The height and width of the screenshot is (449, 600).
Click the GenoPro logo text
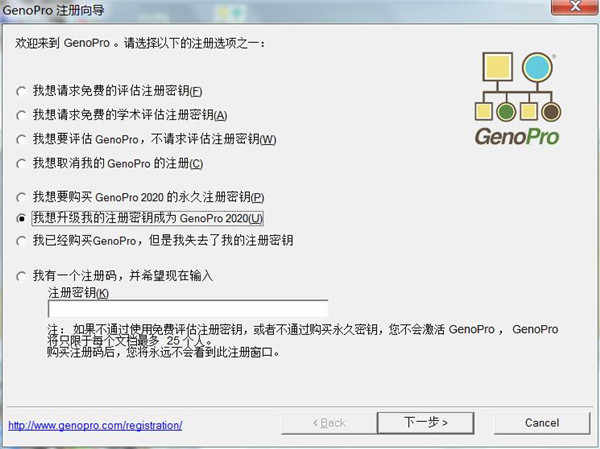point(517,137)
